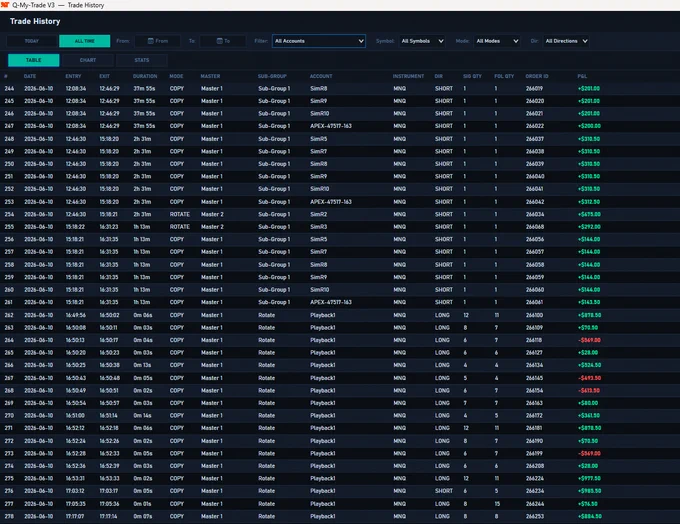
Task: Click order ID 266100 cell
Action: (534, 315)
